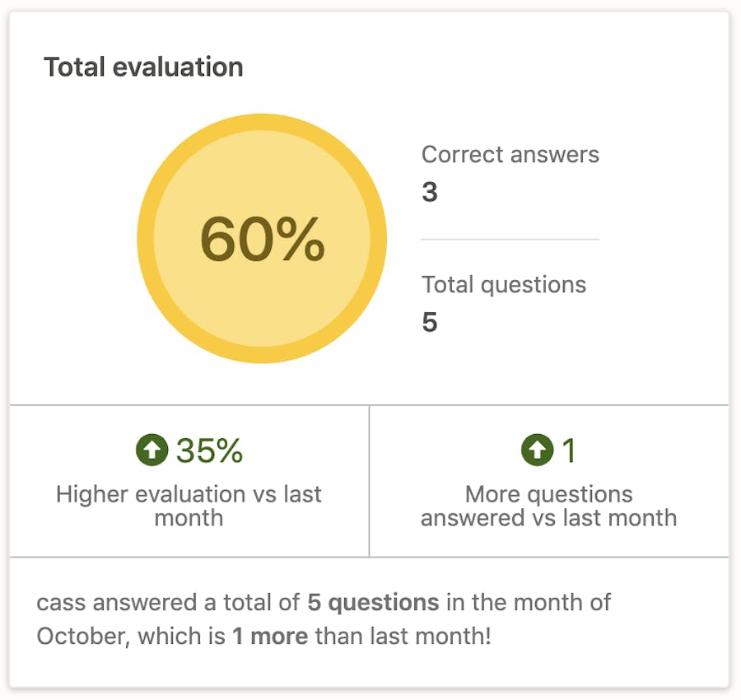Select the Total evaluation heading
Image resolution: width=741 pixels, height=700 pixels.
pos(143,67)
